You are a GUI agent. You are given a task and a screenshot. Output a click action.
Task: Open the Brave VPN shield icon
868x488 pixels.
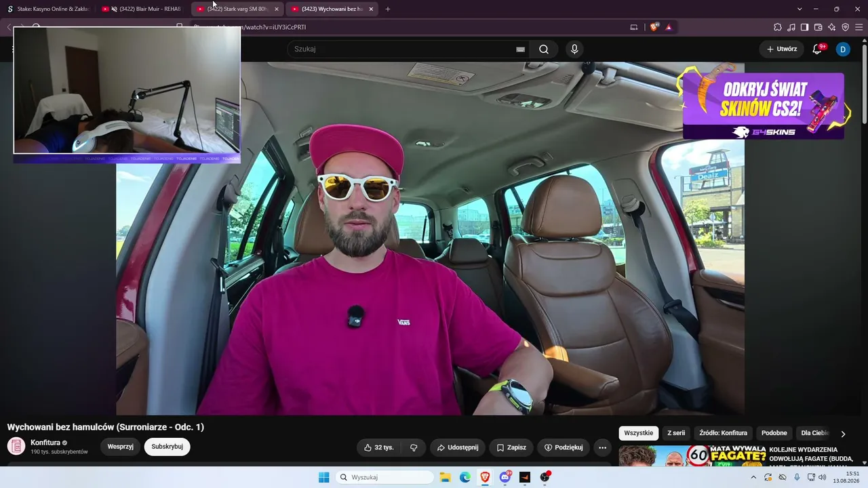[x=846, y=27]
